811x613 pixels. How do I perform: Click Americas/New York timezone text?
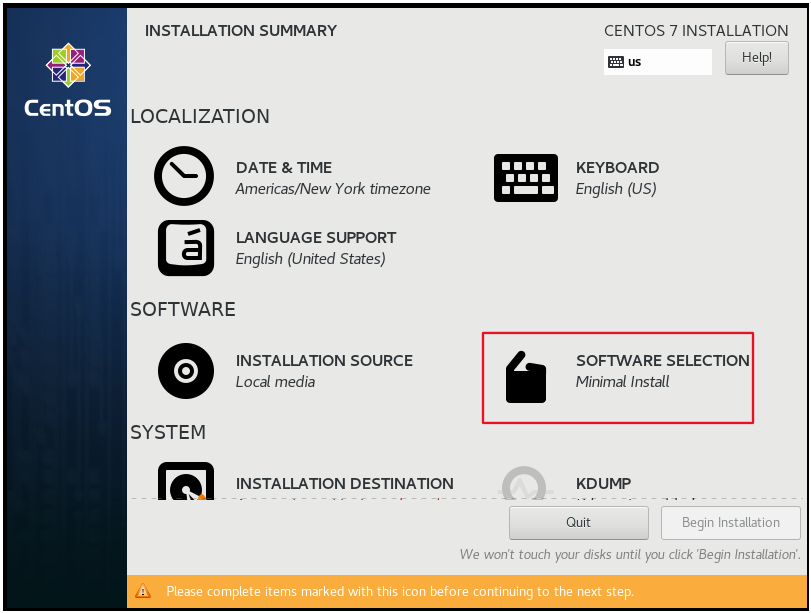tap(333, 189)
